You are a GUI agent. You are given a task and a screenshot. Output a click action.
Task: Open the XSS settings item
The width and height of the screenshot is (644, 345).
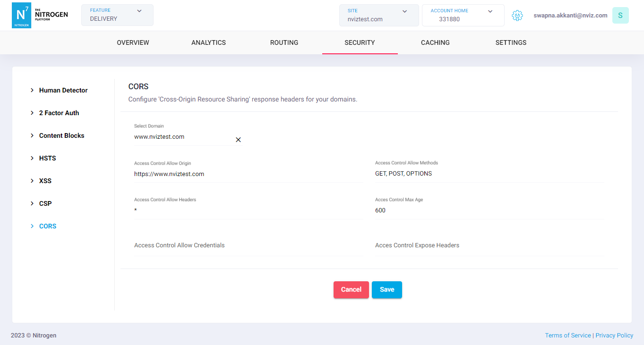tap(45, 181)
